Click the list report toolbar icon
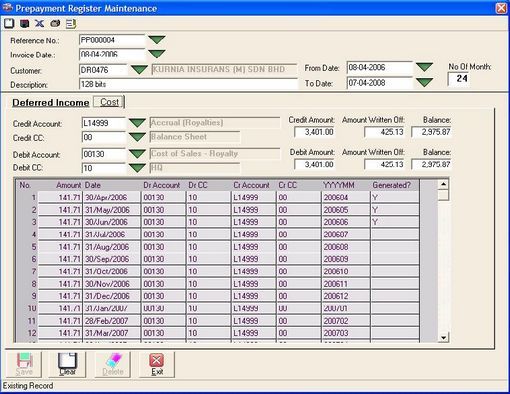 [71, 23]
